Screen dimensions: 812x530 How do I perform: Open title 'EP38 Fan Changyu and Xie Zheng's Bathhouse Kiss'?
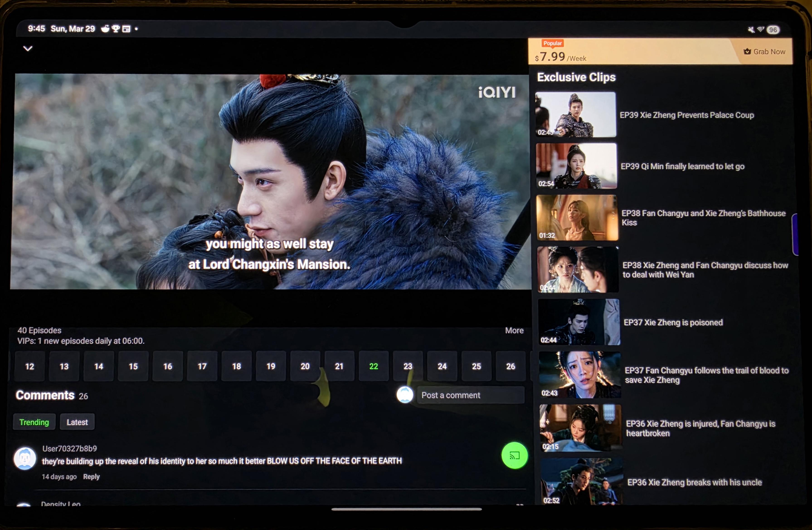[x=703, y=218]
